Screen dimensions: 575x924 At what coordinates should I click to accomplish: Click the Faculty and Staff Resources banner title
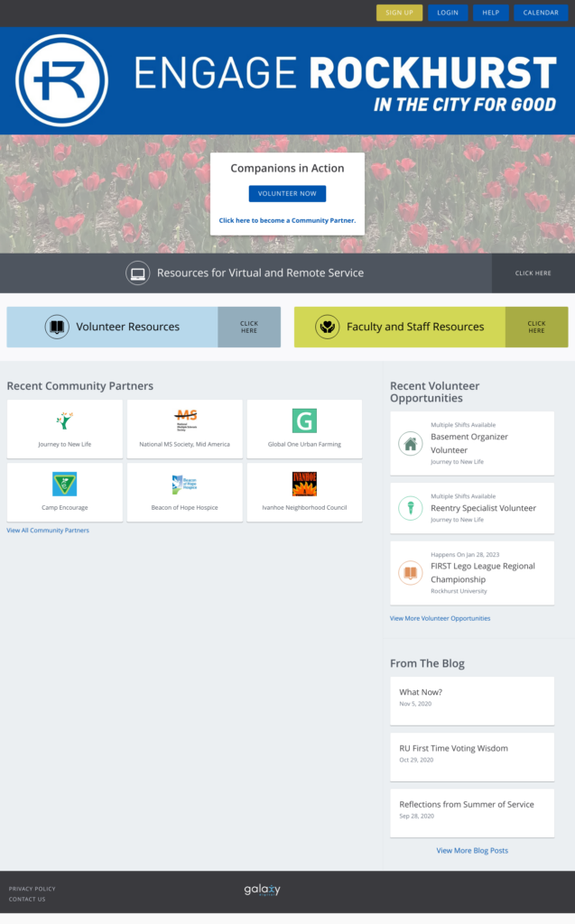pos(415,327)
